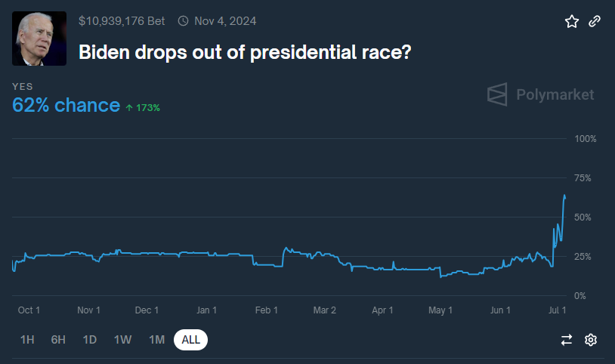
Task: Open chart settings gear icon
Action: click(x=591, y=340)
